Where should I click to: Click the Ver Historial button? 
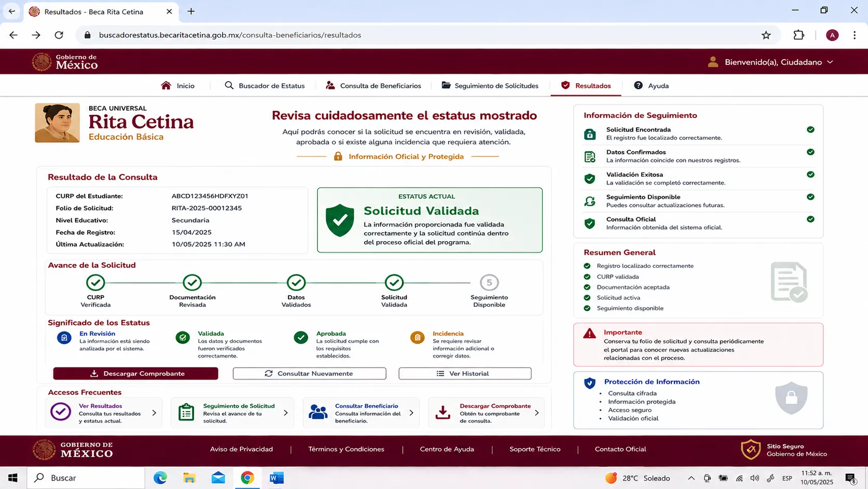465,373
